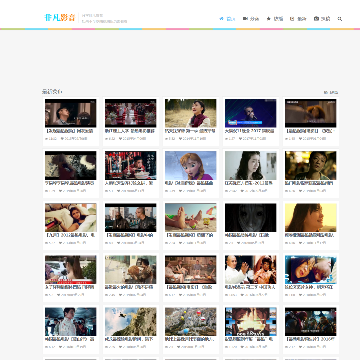
Task: Open search with the magnifier icon
Action: [340, 19]
